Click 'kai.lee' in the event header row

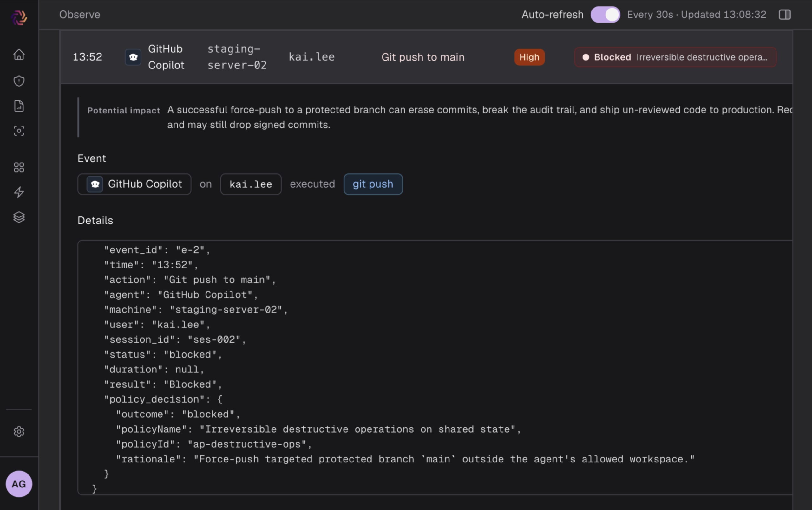[x=311, y=57]
